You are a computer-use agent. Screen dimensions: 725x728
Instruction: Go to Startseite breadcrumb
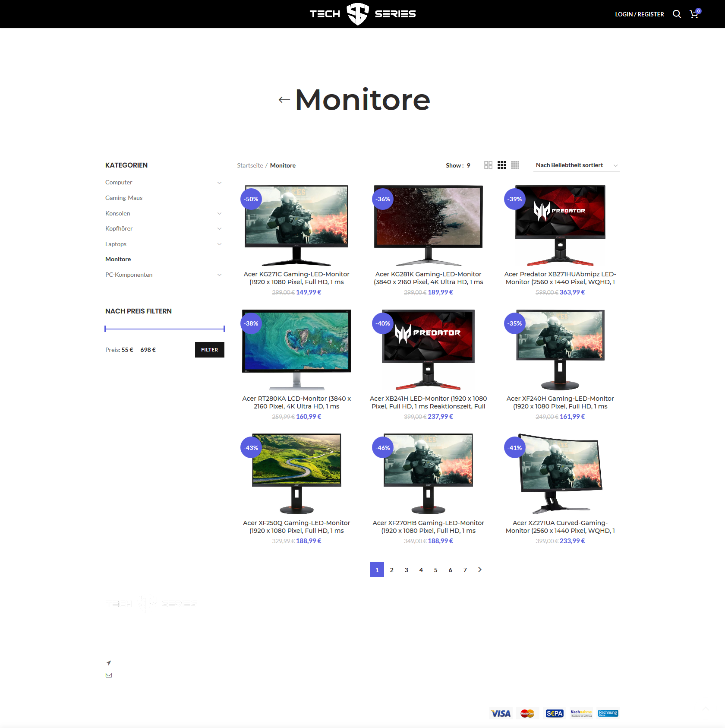250,165
